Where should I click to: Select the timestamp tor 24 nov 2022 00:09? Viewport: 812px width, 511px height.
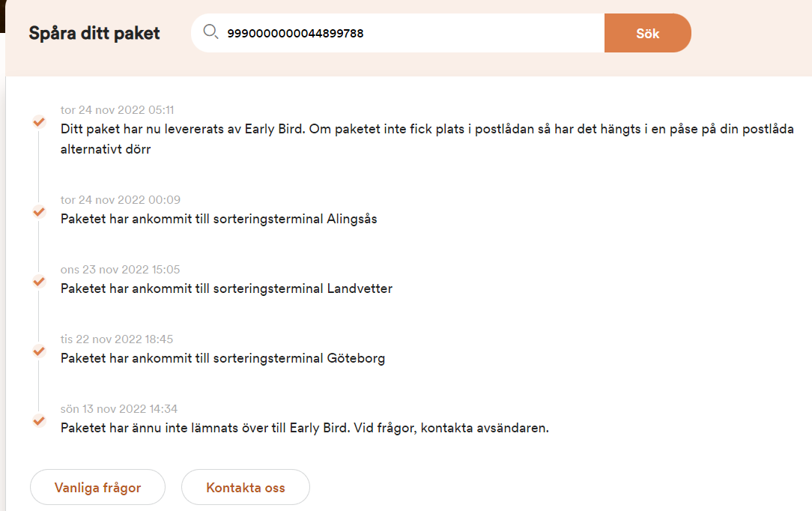(121, 200)
